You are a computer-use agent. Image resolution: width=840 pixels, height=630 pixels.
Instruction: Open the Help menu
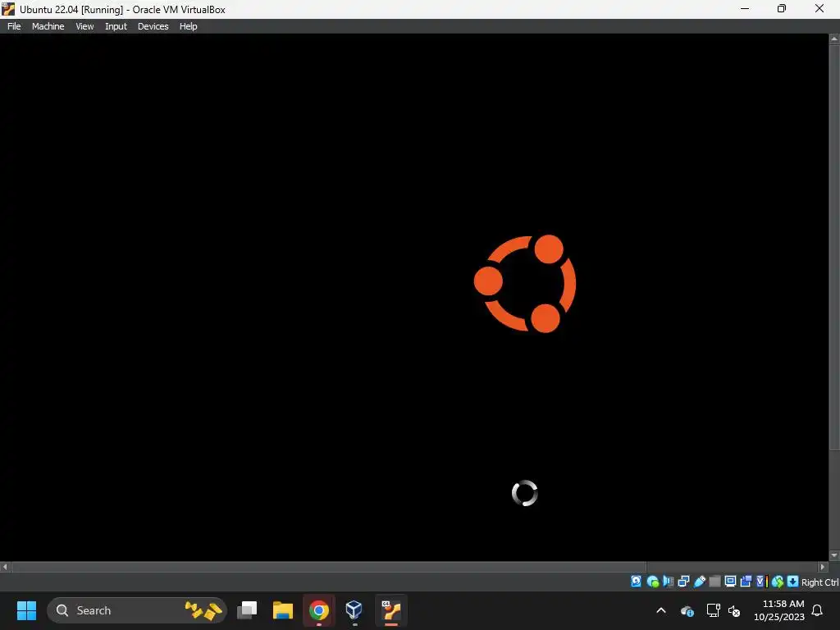pyautogui.click(x=188, y=26)
